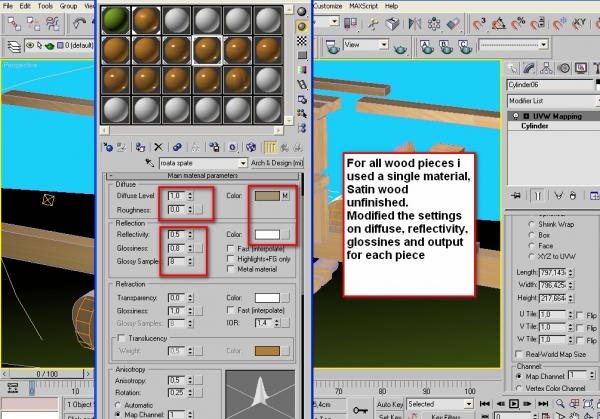
Task: Open View reference coordinate dropdown
Action: [x=366, y=45]
